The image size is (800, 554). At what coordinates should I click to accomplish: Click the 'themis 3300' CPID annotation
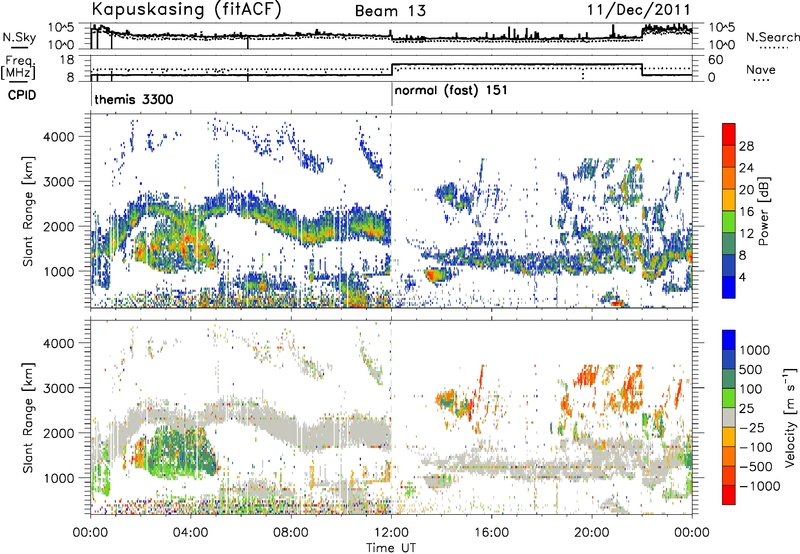tap(134, 99)
